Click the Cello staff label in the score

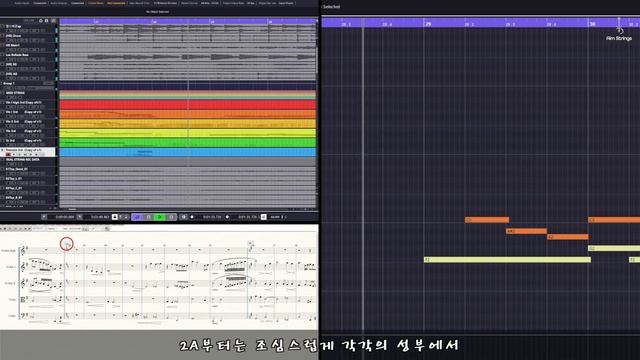pos(12,316)
